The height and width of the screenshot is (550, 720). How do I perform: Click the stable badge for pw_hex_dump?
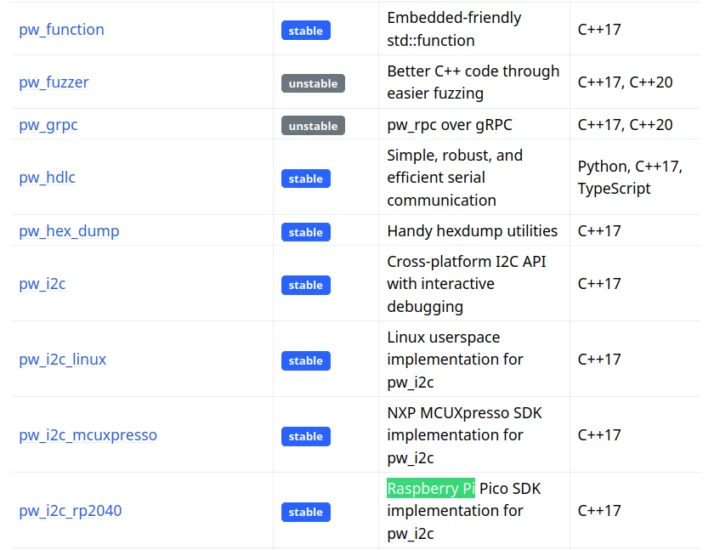[x=305, y=232]
